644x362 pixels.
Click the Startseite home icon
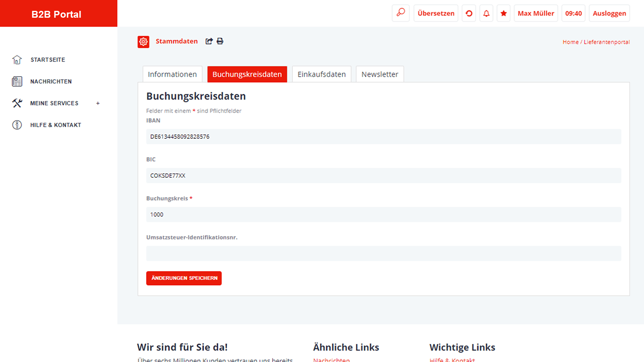(x=17, y=60)
